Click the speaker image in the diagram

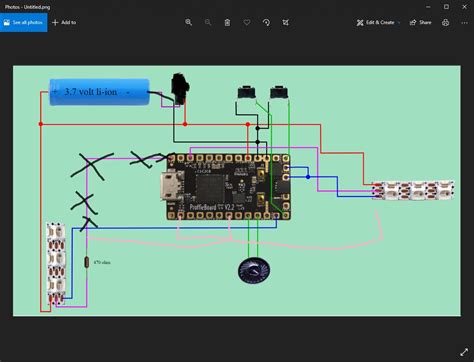(x=254, y=270)
